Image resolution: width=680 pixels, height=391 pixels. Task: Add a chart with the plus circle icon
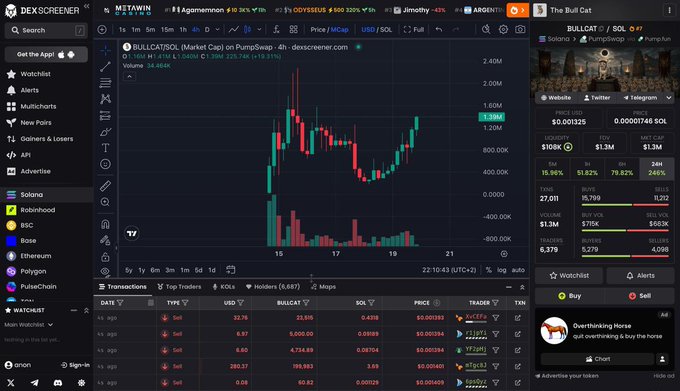pyautogui.click(x=102, y=29)
